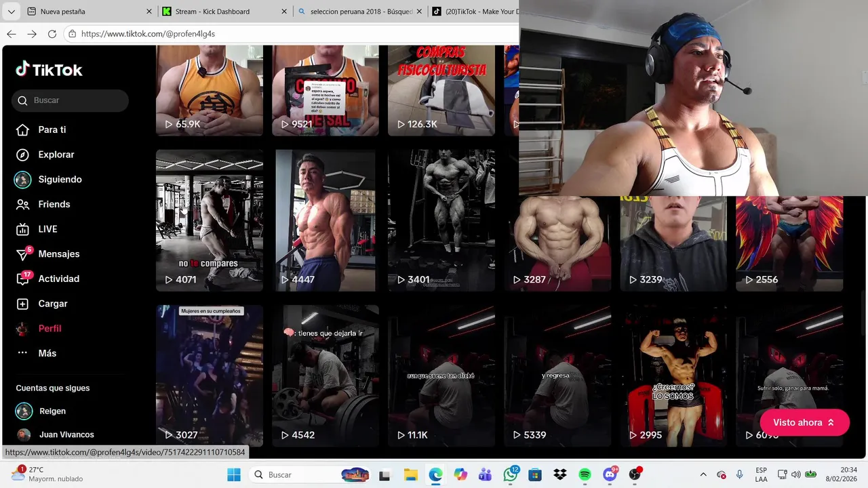Close the Nueva pestaña tab
Viewport: 868px width, 488px height.
click(x=149, y=12)
